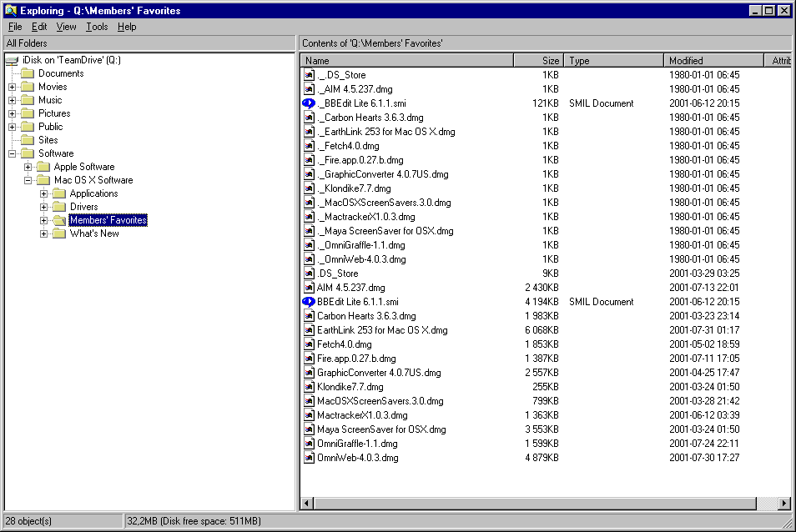Click the MactrackerX1.0.3.dmg file icon
796x532 pixels.
point(309,415)
